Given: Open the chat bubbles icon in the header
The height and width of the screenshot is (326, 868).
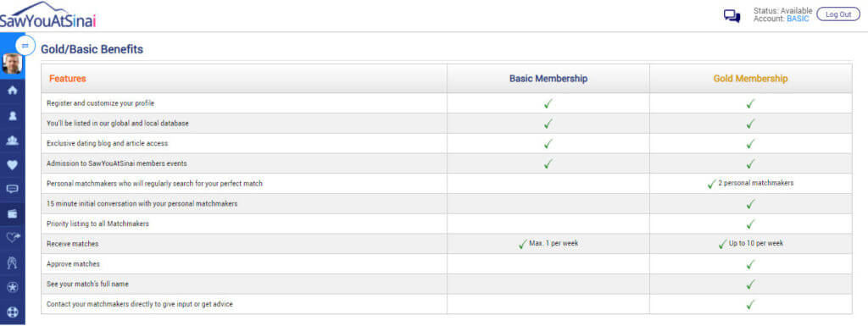Looking at the screenshot, I should (732, 16).
